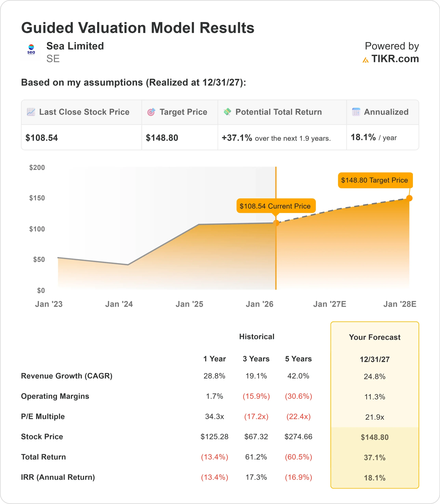
Task: Click the SE ticker symbol text
Action: coord(53,59)
